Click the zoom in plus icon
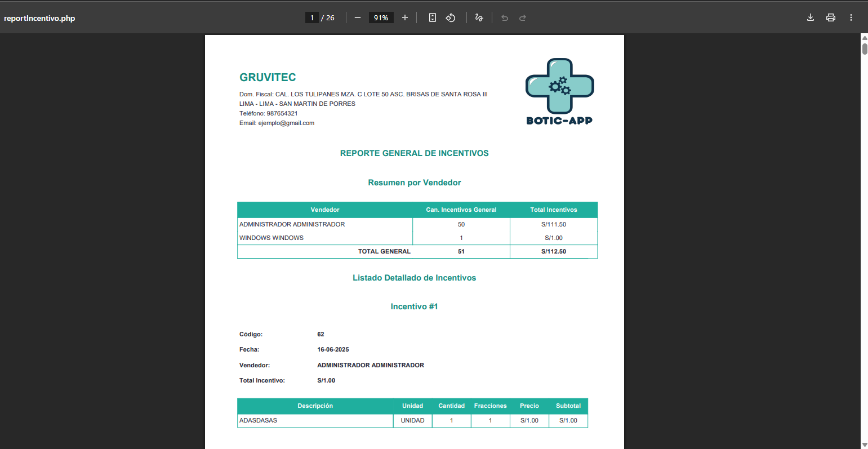This screenshot has height=449, width=868. [404, 17]
